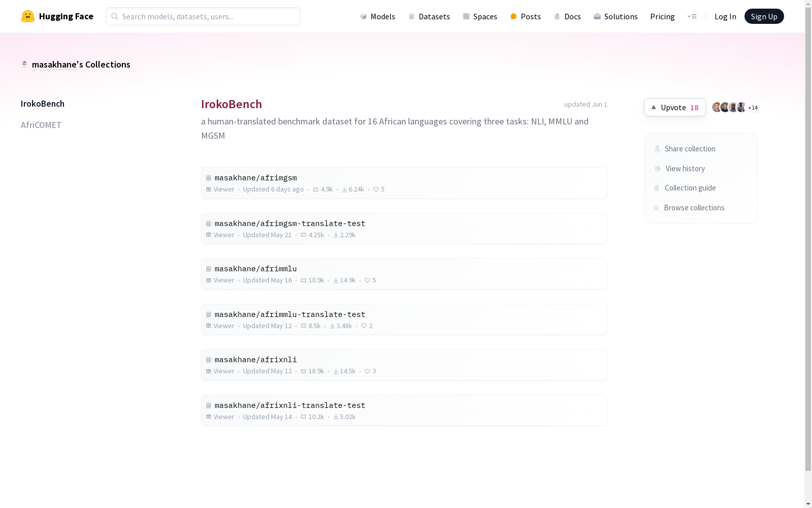Click the IrokoBench collection title

pyautogui.click(x=231, y=104)
